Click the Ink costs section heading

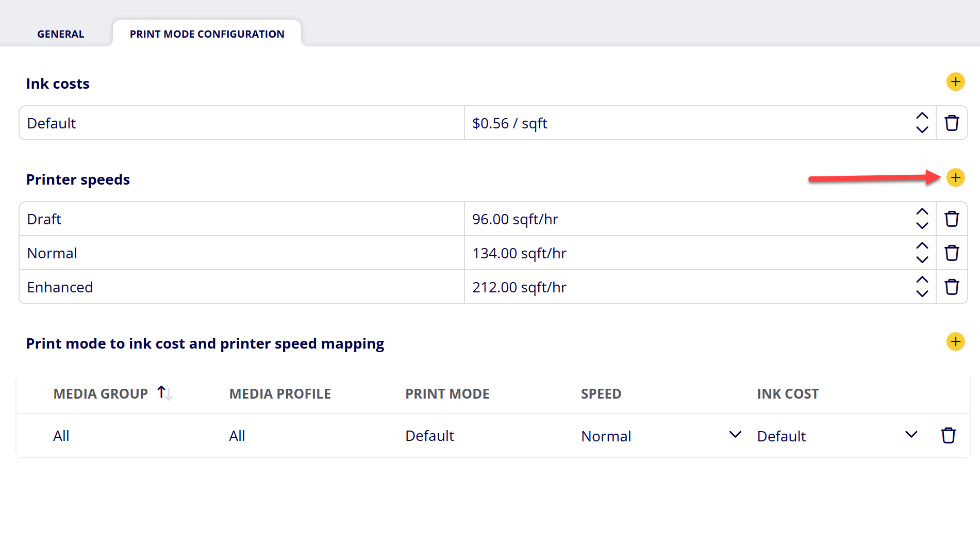[58, 84]
